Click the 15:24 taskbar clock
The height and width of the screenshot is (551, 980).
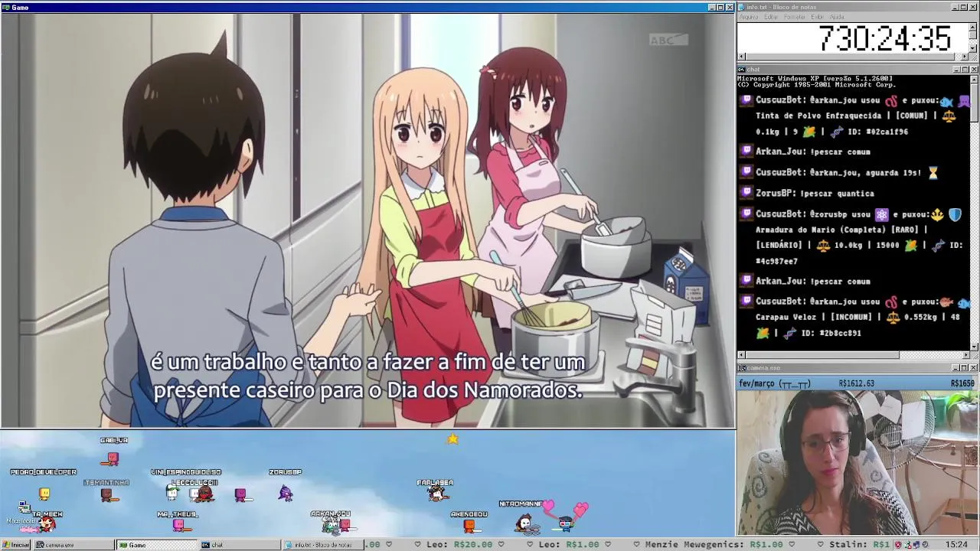(956, 545)
